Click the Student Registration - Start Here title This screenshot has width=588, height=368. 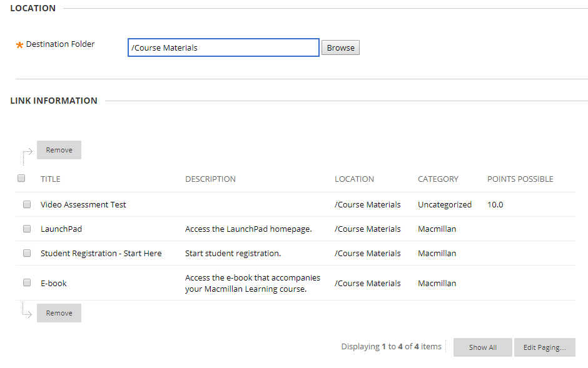(x=101, y=254)
